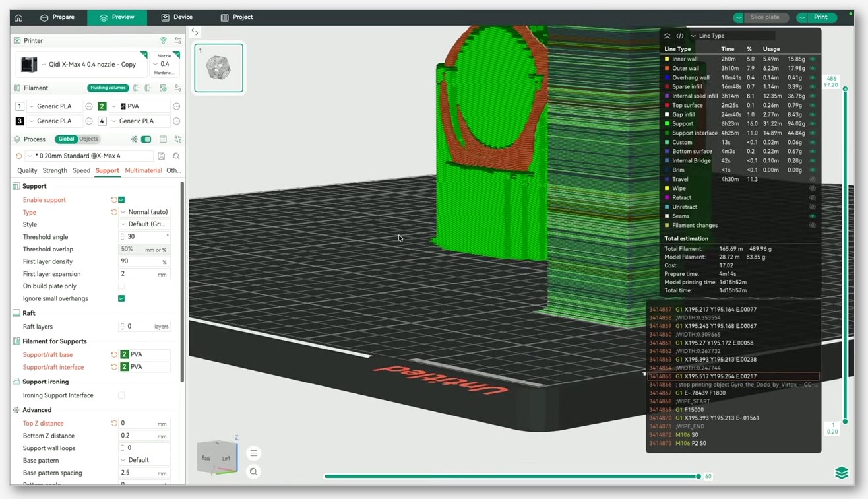Open Support/raft interface filament dropdown

click(144, 367)
